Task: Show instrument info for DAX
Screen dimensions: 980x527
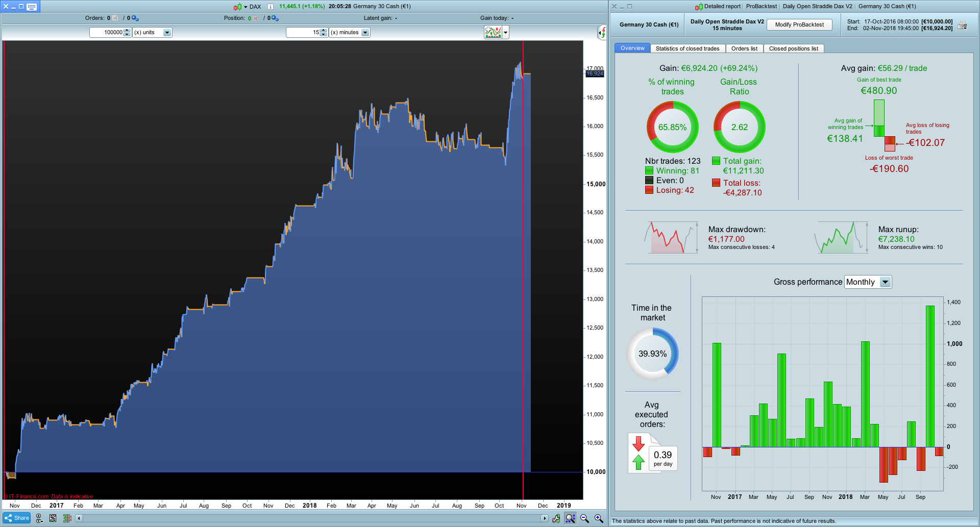Action: tap(271, 7)
